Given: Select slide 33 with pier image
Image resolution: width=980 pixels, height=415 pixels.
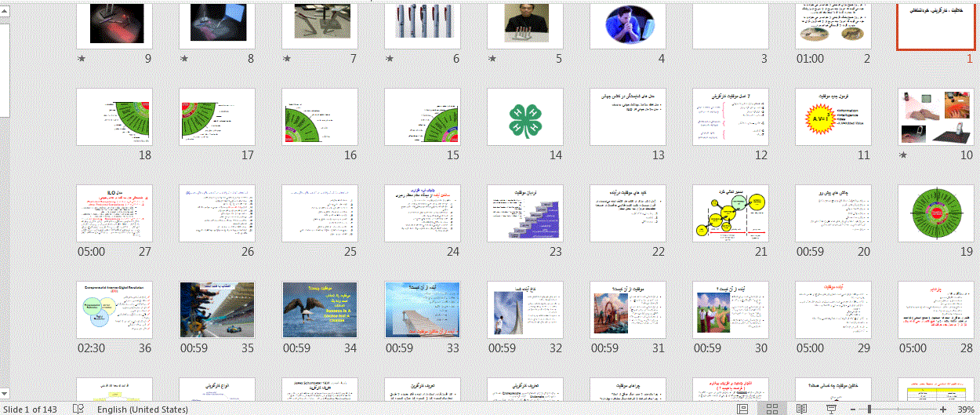Looking at the screenshot, I should click(x=423, y=310).
